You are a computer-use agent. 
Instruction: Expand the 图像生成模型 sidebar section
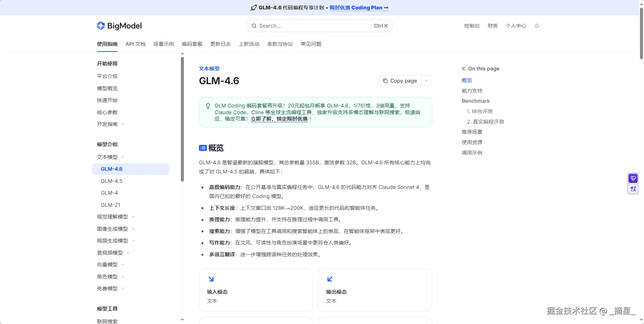click(116, 229)
